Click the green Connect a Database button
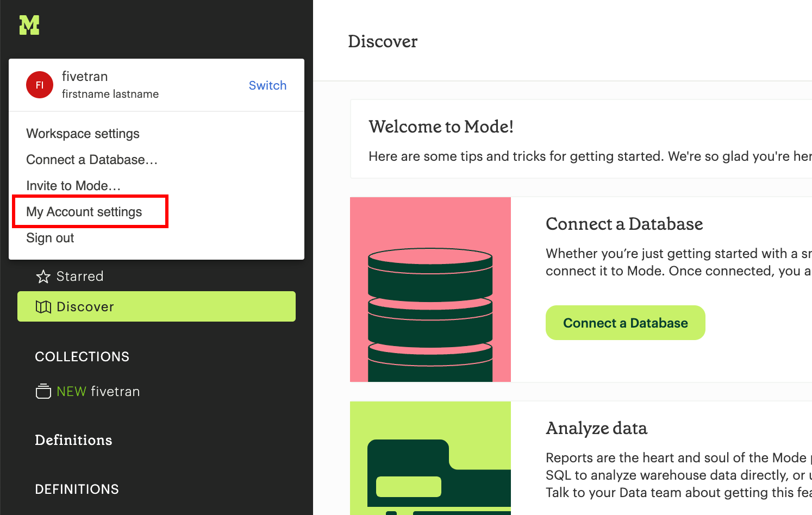This screenshot has height=515, width=812. pos(626,323)
